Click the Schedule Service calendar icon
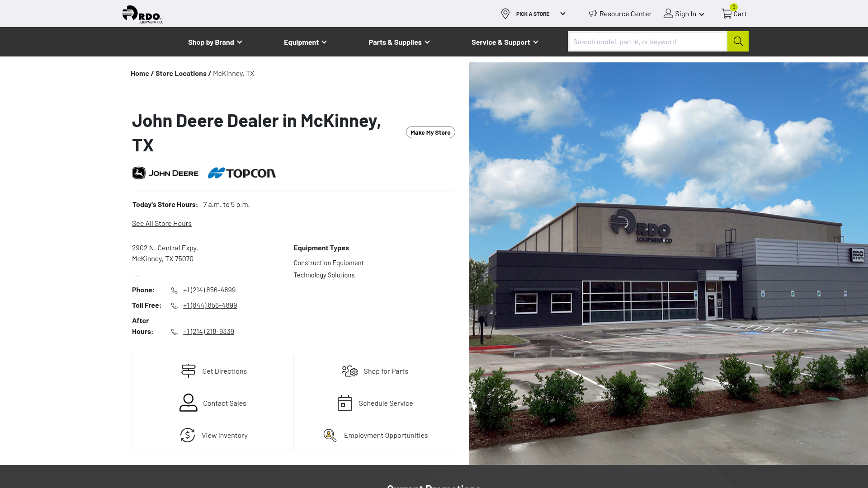This screenshot has width=868, height=488. coord(344,403)
